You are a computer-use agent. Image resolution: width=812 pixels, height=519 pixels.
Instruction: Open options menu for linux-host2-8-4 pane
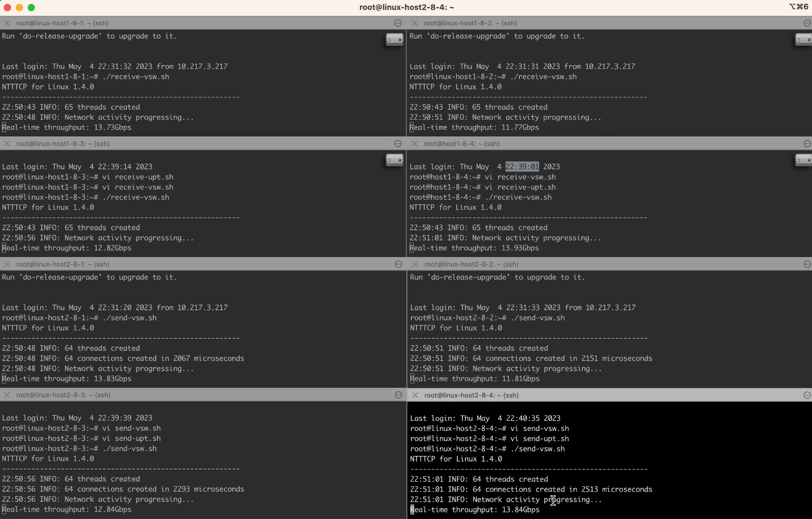tap(807, 395)
